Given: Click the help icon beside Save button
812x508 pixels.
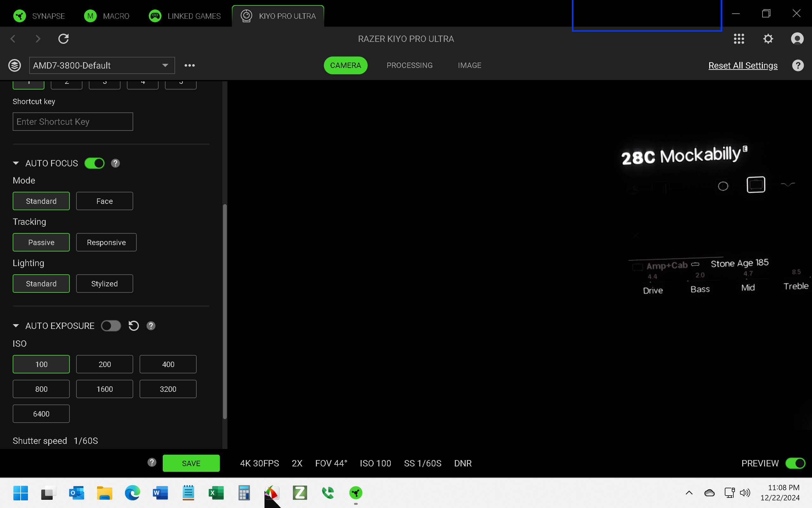Looking at the screenshot, I should coord(152,462).
